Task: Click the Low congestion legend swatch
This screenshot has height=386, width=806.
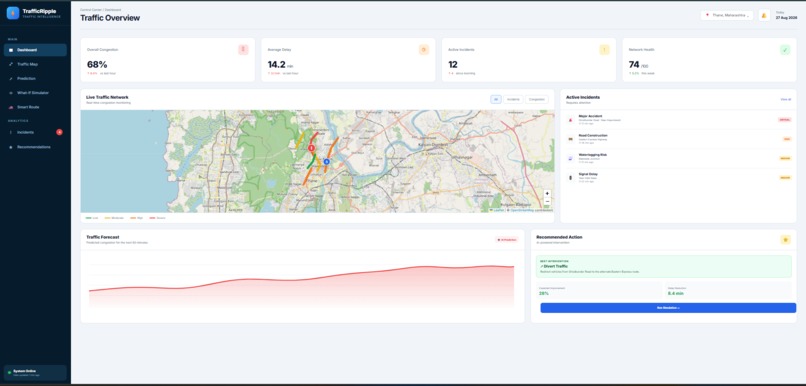Action: [88, 218]
